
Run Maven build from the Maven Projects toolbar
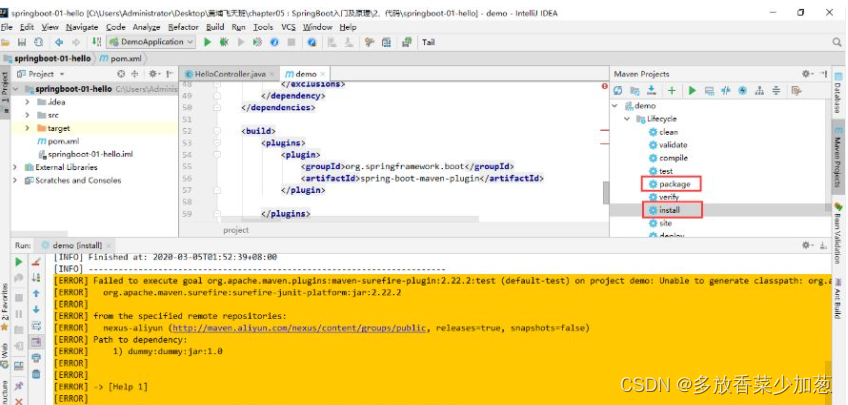[692, 91]
